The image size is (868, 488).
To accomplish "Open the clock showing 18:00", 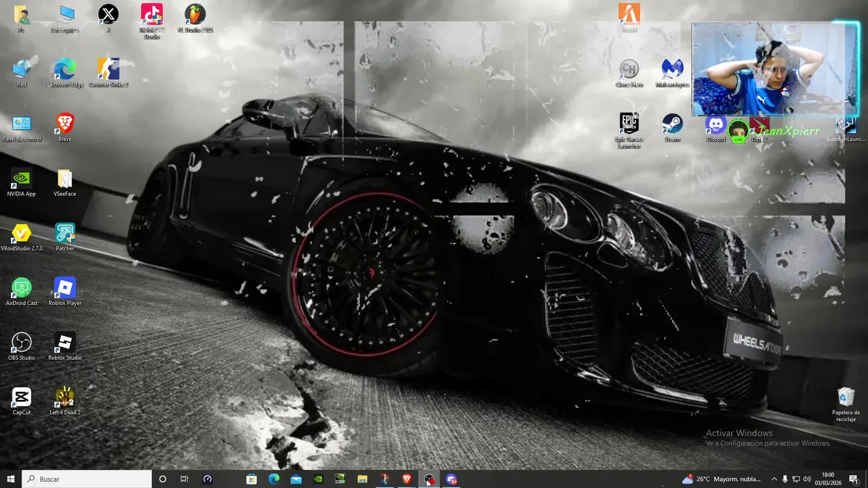I will pyautogui.click(x=828, y=479).
